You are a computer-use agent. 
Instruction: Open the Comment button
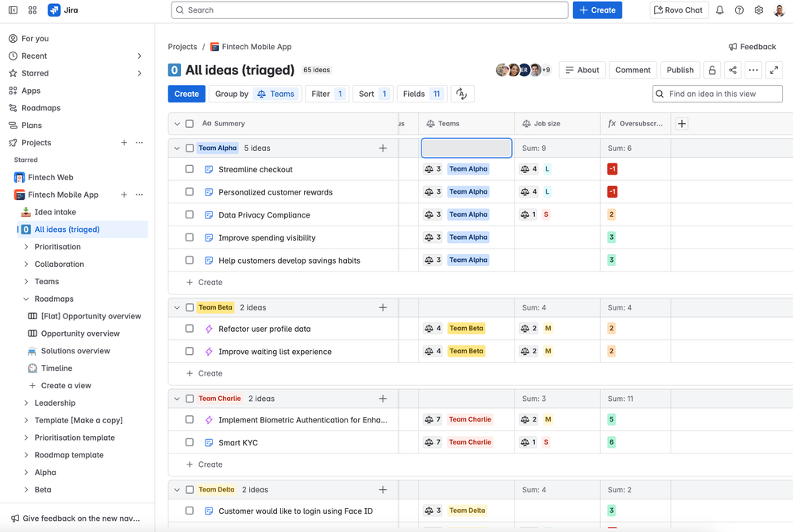tap(633, 70)
